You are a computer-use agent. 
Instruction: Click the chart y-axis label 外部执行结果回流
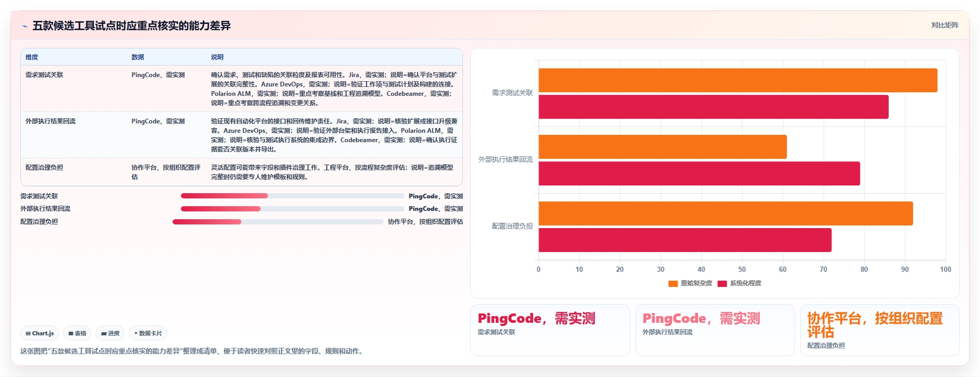[506, 159]
